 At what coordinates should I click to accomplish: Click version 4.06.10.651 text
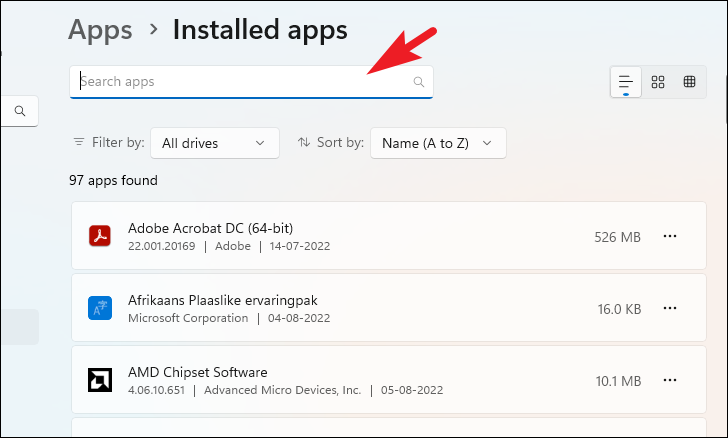pos(156,390)
